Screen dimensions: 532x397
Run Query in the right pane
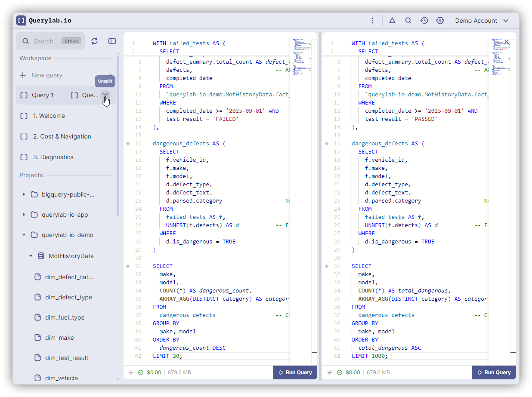point(494,372)
